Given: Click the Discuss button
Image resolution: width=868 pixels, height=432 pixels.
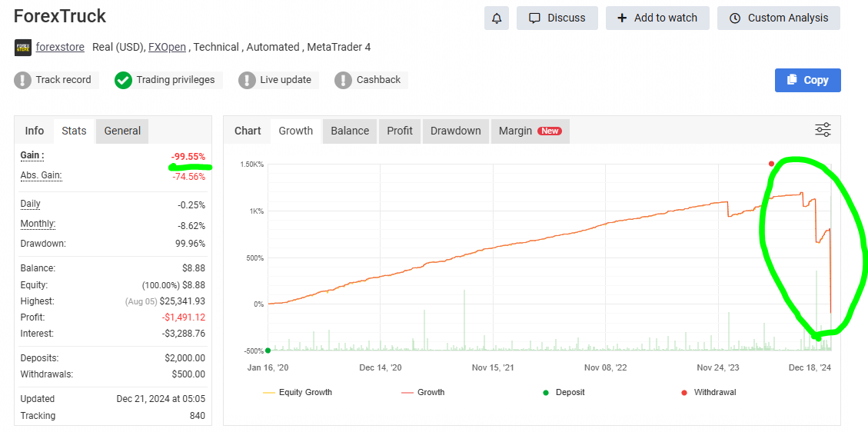Looking at the screenshot, I should [557, 18].
